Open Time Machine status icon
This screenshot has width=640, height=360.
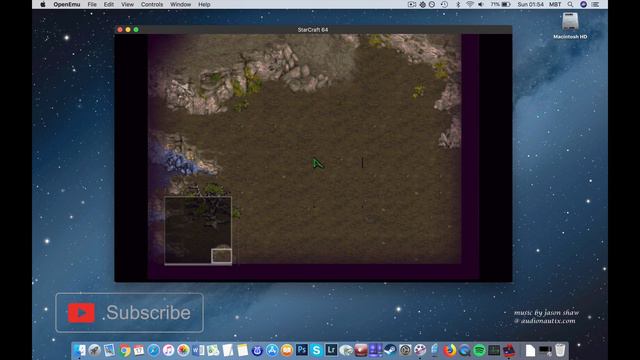coord(444,4)
